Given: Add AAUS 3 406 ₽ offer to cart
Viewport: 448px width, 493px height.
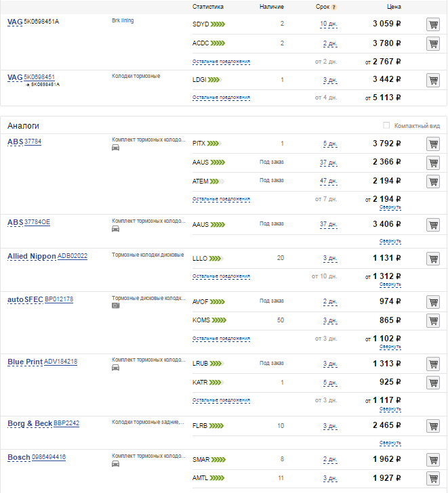Looking at the screenshot, I should point(433,225).
